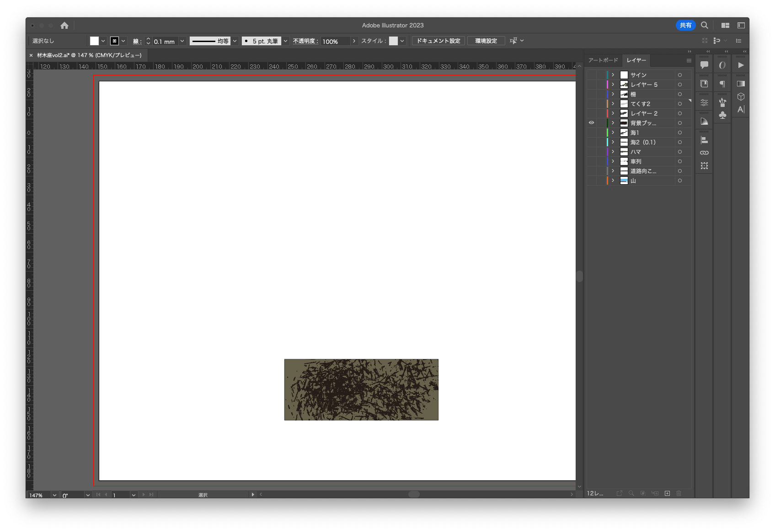The image size is (775, 532).
Task: Expand the レイヤー 5 layer contents
Action: click(x=613, y=85)
